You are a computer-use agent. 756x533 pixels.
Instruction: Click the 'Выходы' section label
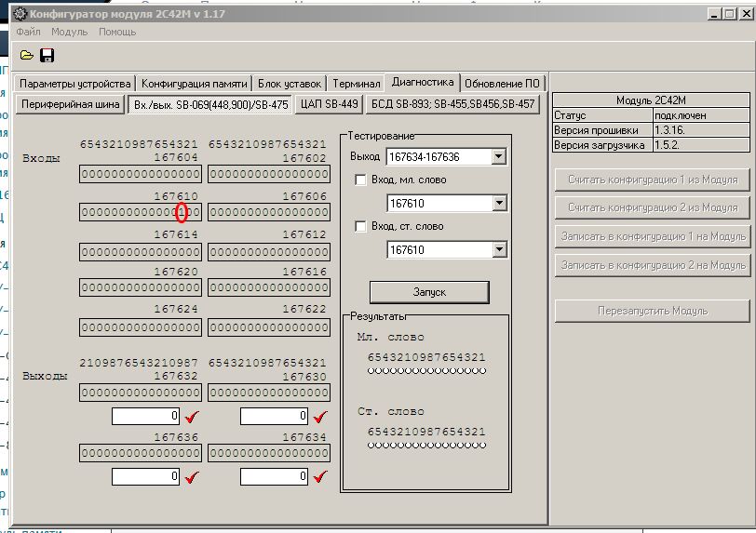click(45, 376)
